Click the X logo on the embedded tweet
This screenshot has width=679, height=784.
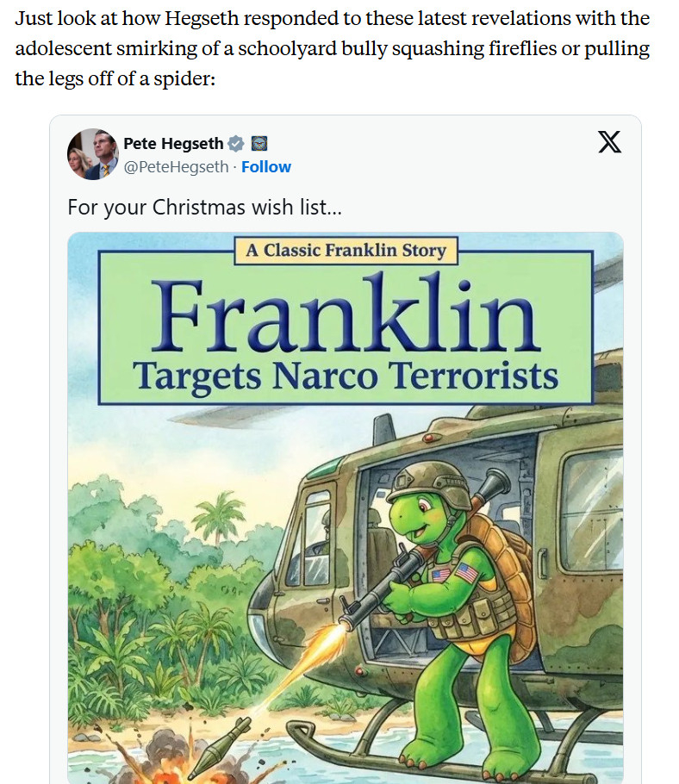tap(609, 142)
